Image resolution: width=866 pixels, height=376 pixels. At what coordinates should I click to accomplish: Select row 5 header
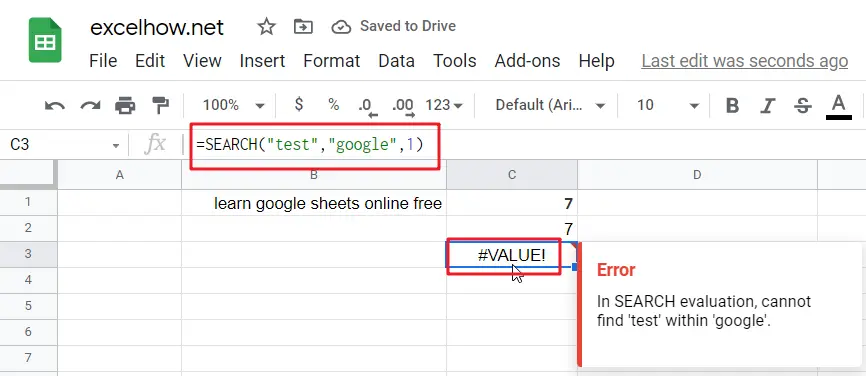coord(28,306)
